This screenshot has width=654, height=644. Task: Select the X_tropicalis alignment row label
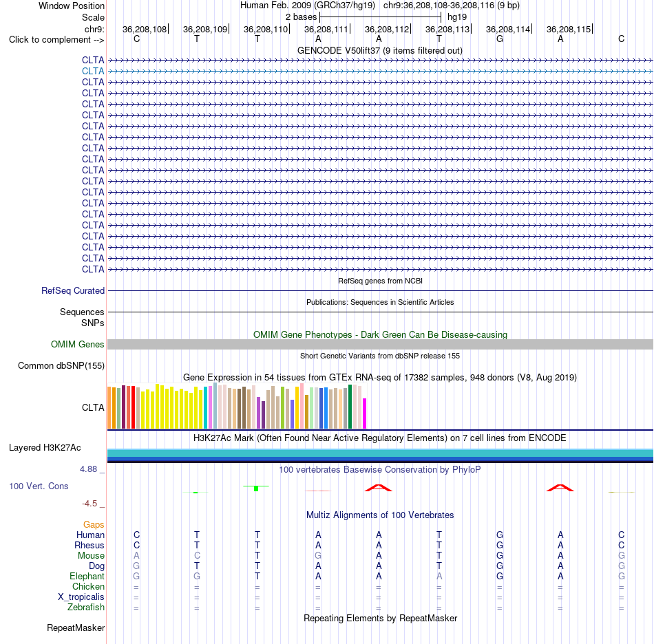(81, 597)
